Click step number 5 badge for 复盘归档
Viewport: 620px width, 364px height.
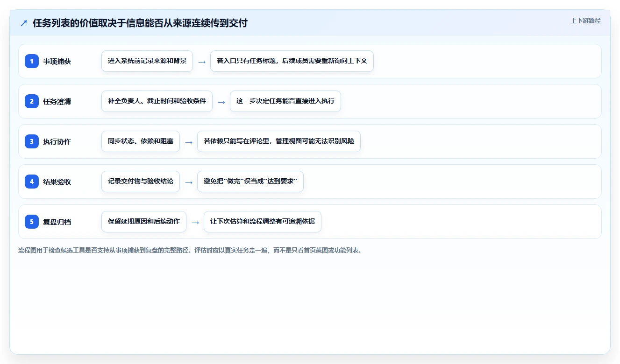tap(32, 222)
